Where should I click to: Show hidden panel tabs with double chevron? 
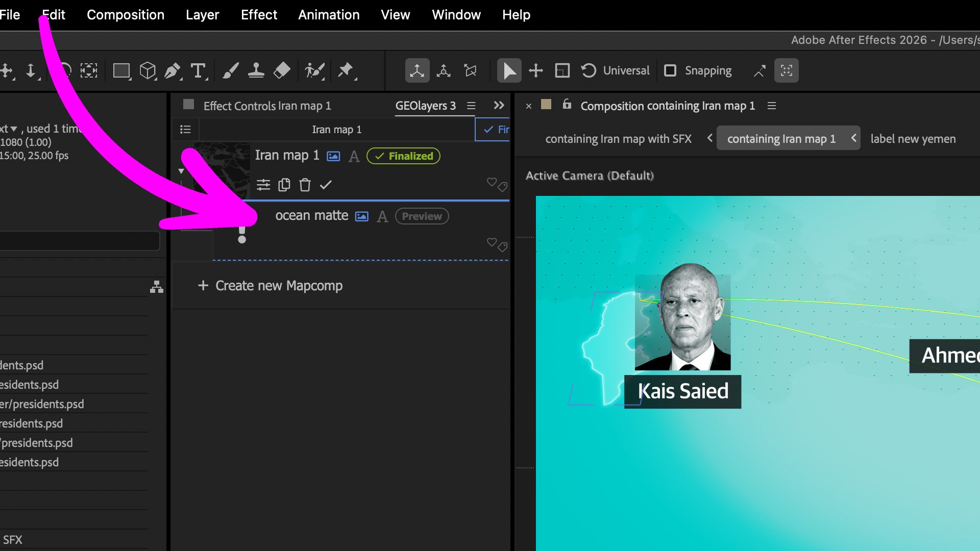pos(499,106)
